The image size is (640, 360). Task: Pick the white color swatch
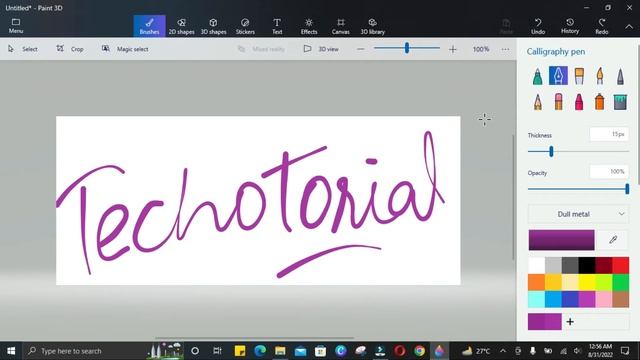tap(536, 265)
